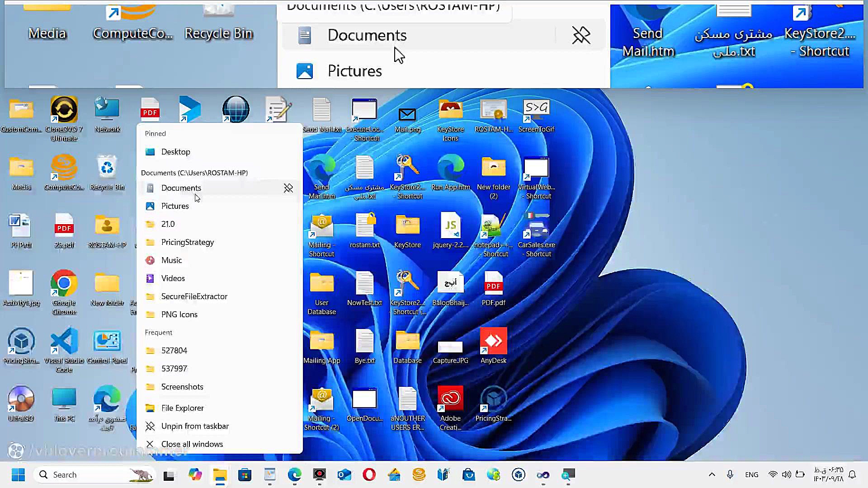Open the clock and date flyout
This screenshot has height=488, width=868.
(x=829, y=475)
